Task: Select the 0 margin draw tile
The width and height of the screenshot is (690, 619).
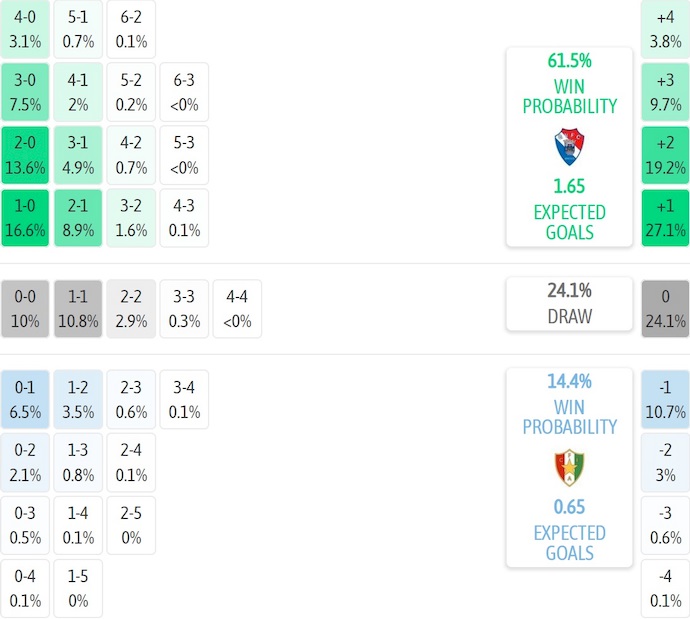Action: (x=665, y=309)
